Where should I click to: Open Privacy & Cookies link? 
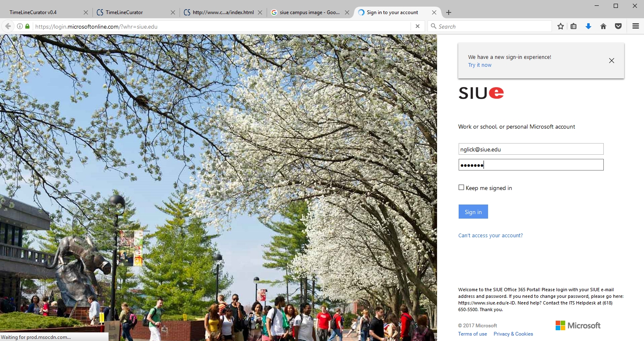(513, 334)
